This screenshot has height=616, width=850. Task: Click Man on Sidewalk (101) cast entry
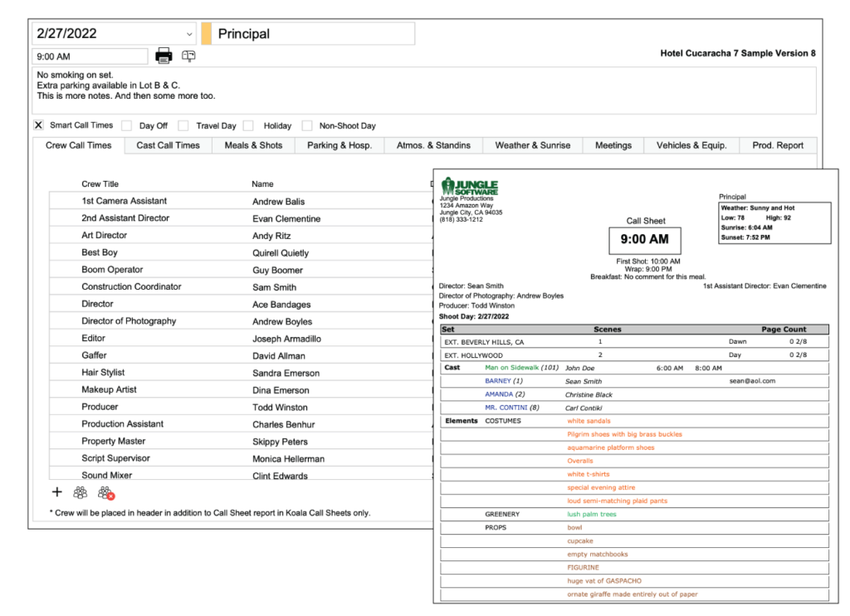(x=521, y=368)
